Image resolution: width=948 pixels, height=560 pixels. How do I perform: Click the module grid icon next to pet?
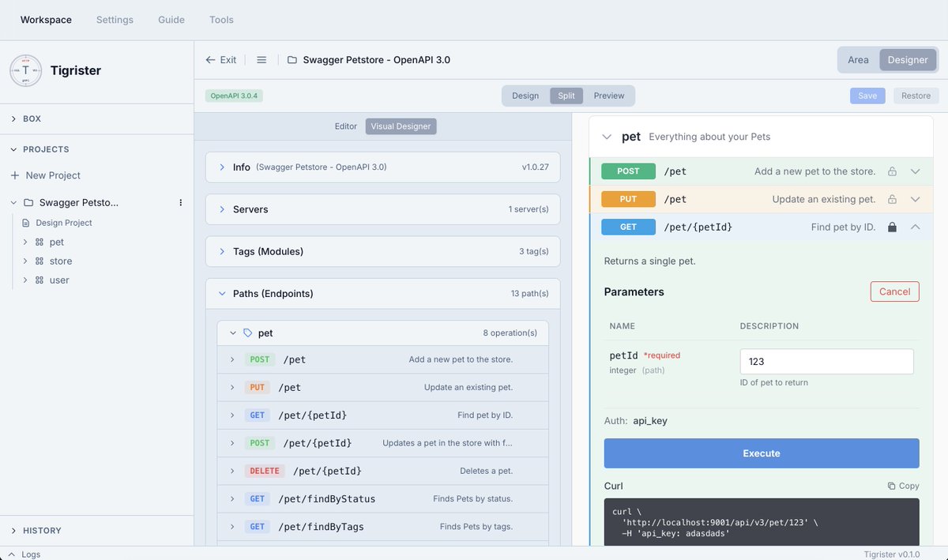tap(39, 242)
